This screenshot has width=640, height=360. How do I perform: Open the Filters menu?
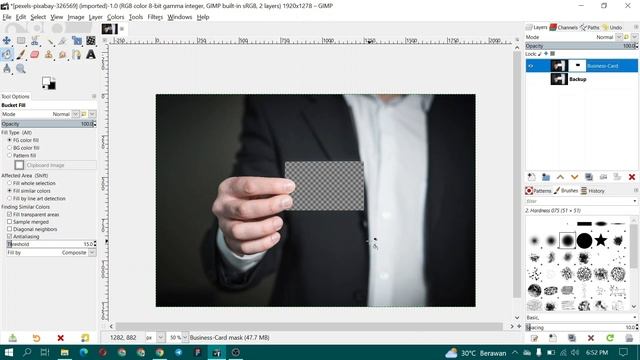click(155, 17)
